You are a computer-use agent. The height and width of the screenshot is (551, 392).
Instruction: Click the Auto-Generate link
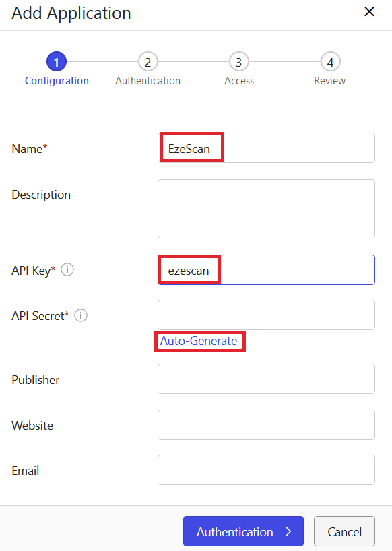coord(199,341)
